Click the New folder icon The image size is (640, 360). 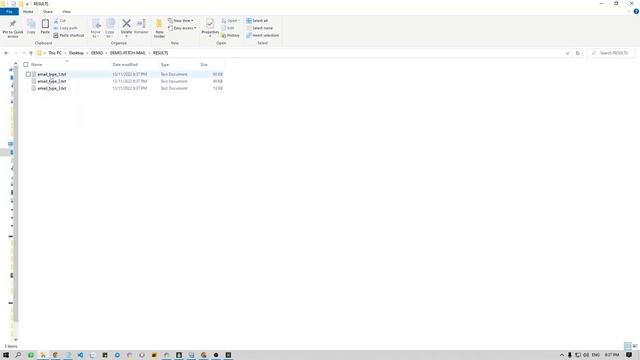coord(159,24)
